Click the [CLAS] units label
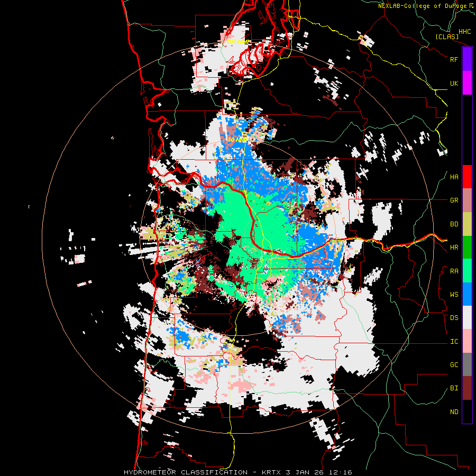The image size is (476, 476). [x=447, y=36]
